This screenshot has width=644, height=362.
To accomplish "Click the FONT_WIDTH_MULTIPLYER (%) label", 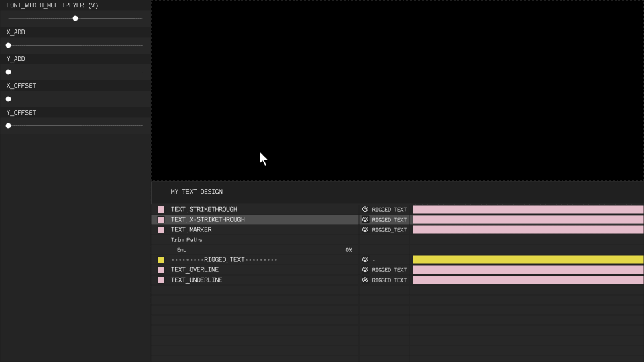I will [52, 5].
